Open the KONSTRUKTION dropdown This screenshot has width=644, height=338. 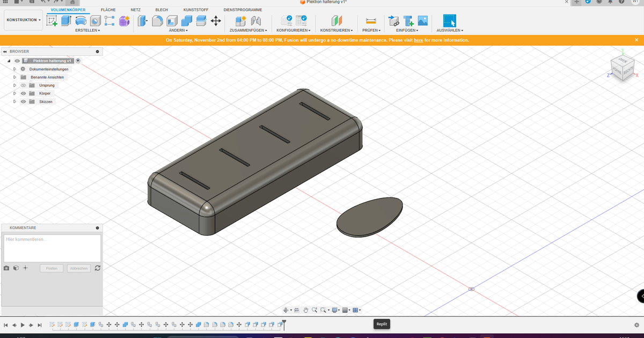[x=23, y=19]
